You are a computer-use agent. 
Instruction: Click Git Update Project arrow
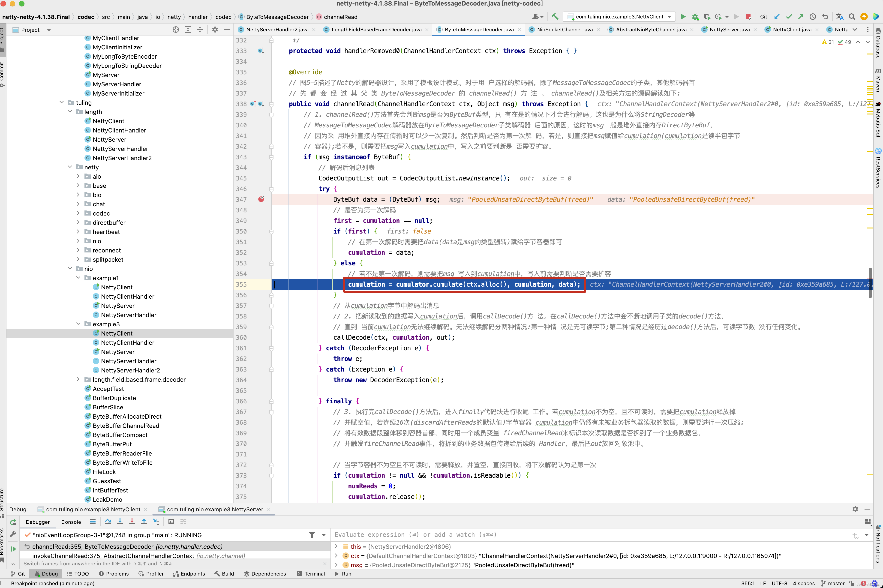point(777,17)
